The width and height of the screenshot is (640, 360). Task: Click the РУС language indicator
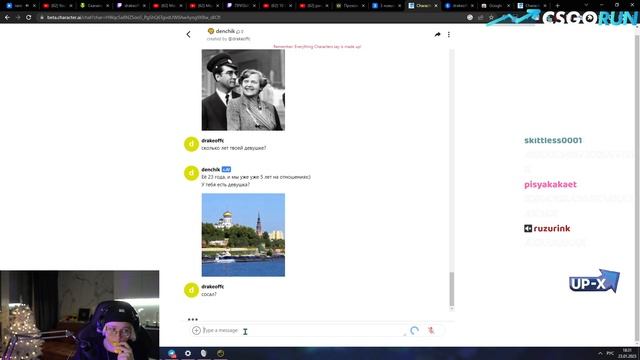(610, 353)
